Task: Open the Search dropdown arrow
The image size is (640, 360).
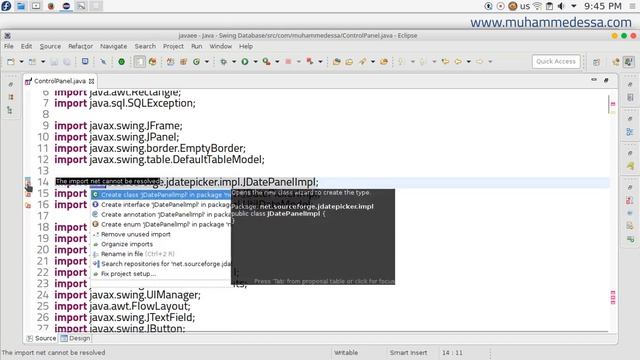Action: tap(373, 62)
